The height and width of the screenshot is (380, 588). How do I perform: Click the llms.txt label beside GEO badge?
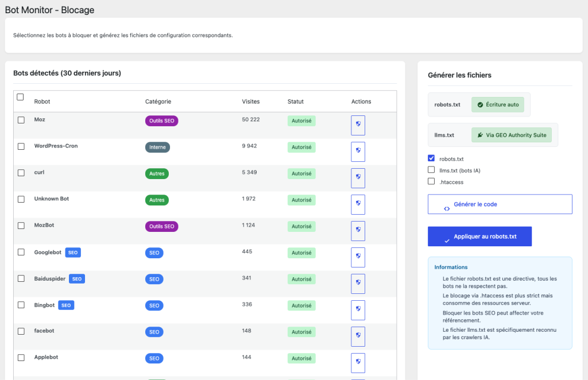444,135
